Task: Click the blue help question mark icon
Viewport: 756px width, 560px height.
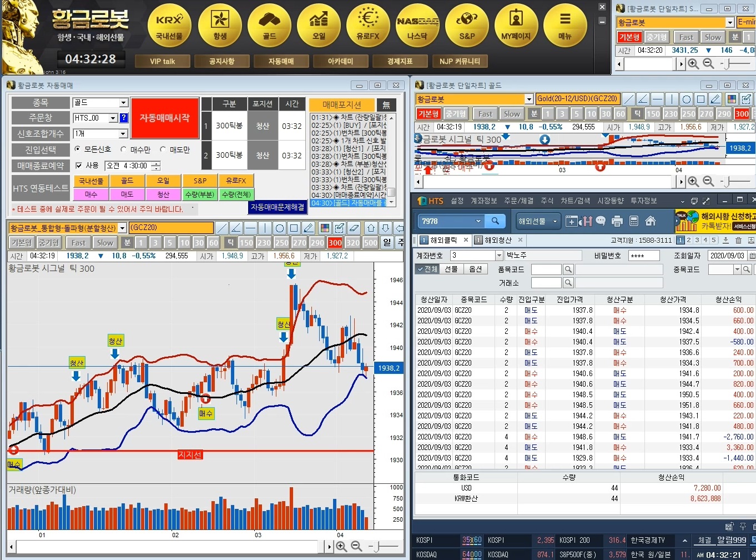Action: [x=124, y=118]
